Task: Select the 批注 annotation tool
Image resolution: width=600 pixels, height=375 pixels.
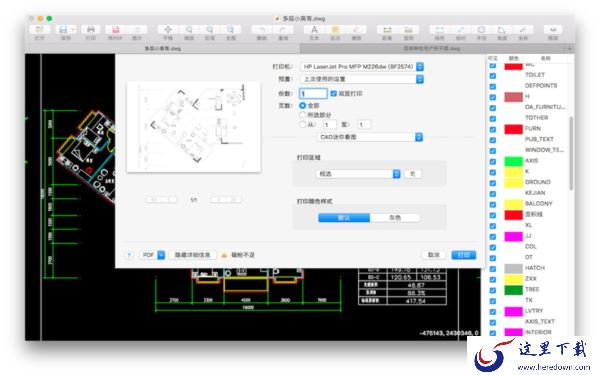Action: 335,29
